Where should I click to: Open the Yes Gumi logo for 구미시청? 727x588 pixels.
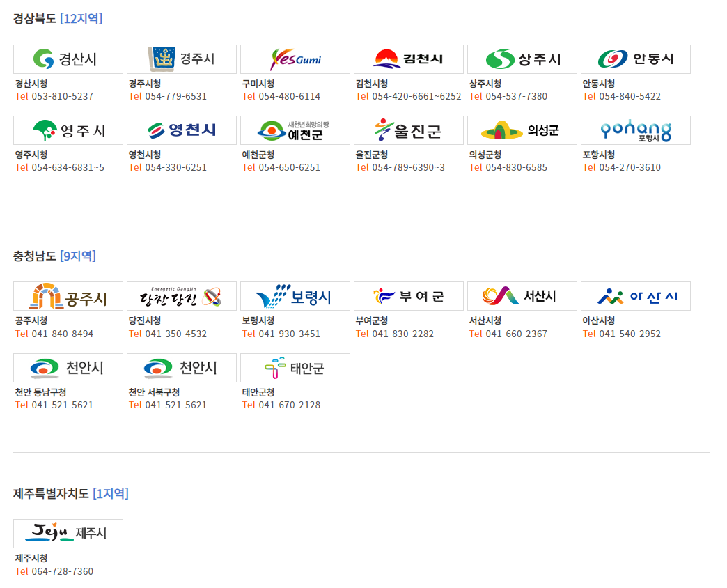(x=295, y=59)
